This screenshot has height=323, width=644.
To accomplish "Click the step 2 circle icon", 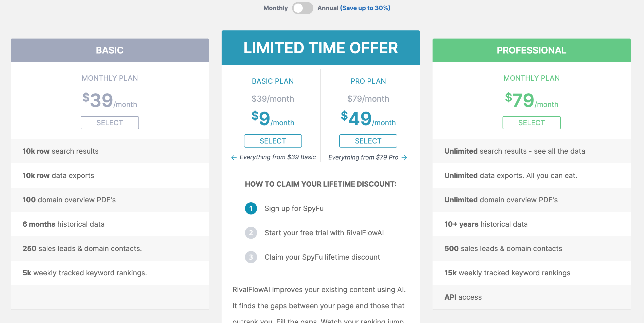I will (x=251, y=233).
